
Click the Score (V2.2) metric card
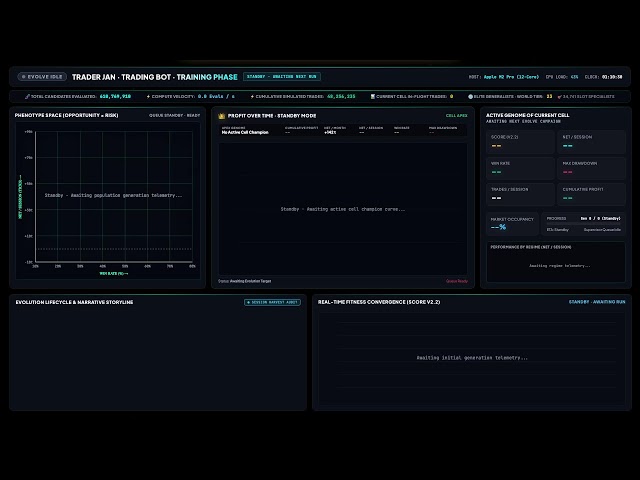tap(520, 142)
